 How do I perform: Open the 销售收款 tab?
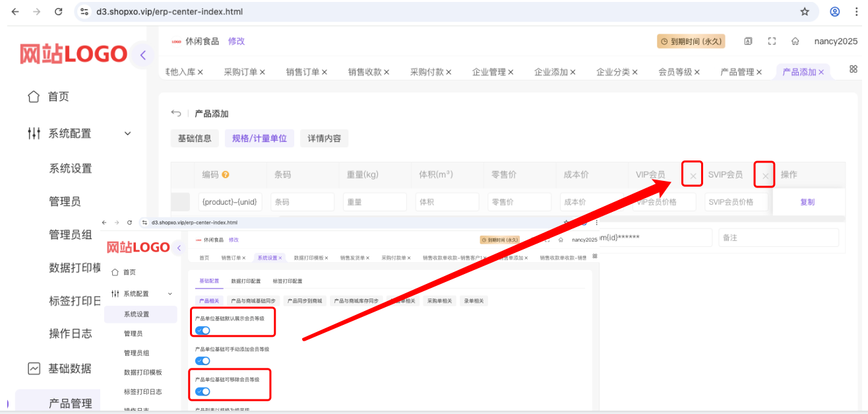365,72
